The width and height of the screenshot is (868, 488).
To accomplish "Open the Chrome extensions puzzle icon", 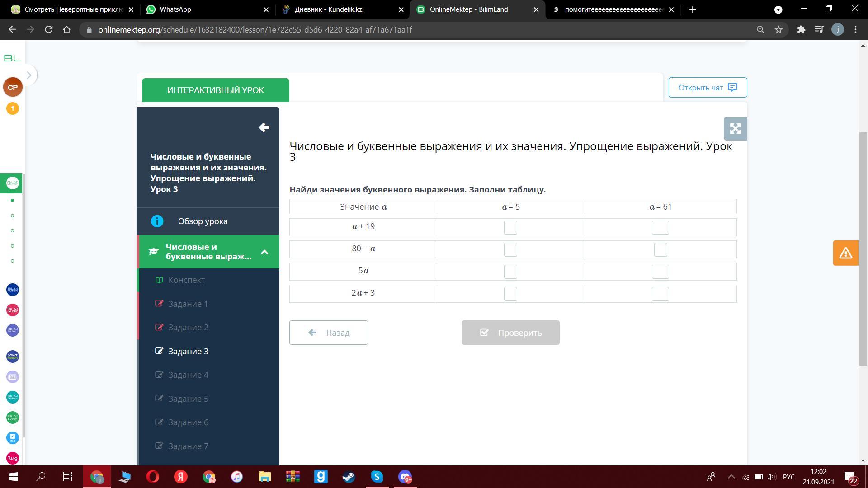I will [x=801, y=30].
